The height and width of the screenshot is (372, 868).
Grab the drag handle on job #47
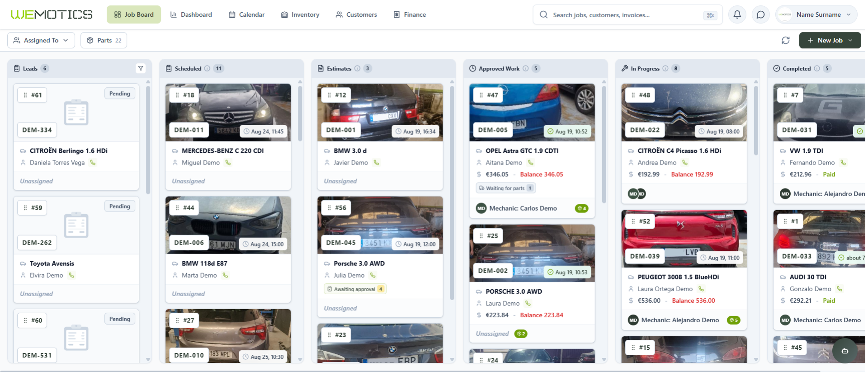[481, 95]
